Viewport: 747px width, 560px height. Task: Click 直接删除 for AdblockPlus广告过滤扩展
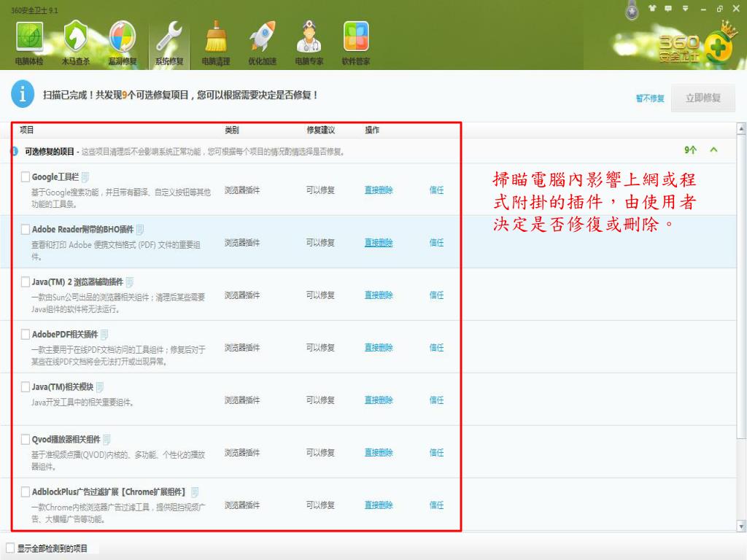pyautogui.click(x=379, y=505)
